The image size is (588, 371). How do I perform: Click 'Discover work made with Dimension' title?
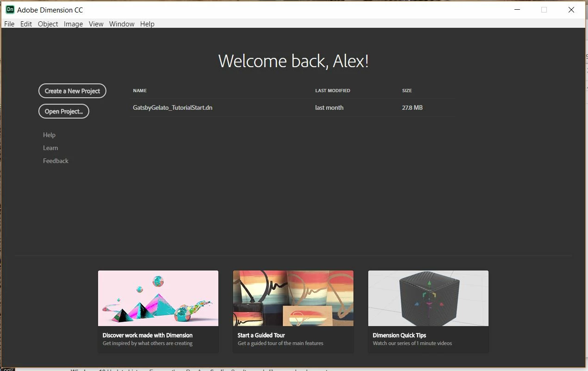tap(148, 335)
